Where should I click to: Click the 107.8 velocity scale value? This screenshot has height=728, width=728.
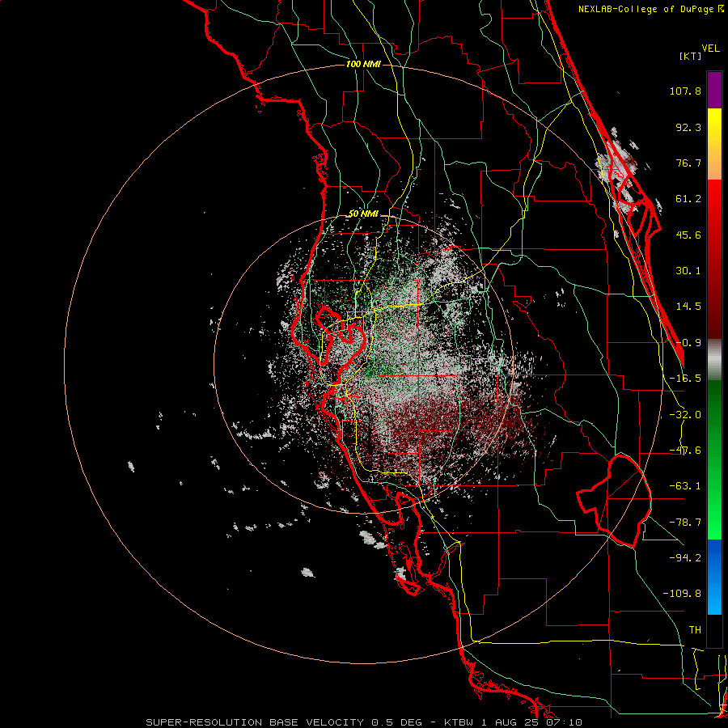click(685, 91)
